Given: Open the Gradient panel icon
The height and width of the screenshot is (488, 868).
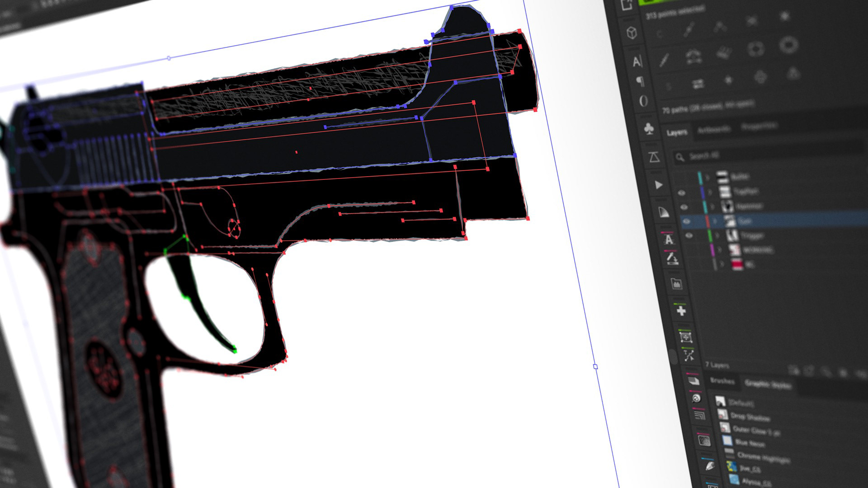Looking at the screenshot, I should point(663,212).
